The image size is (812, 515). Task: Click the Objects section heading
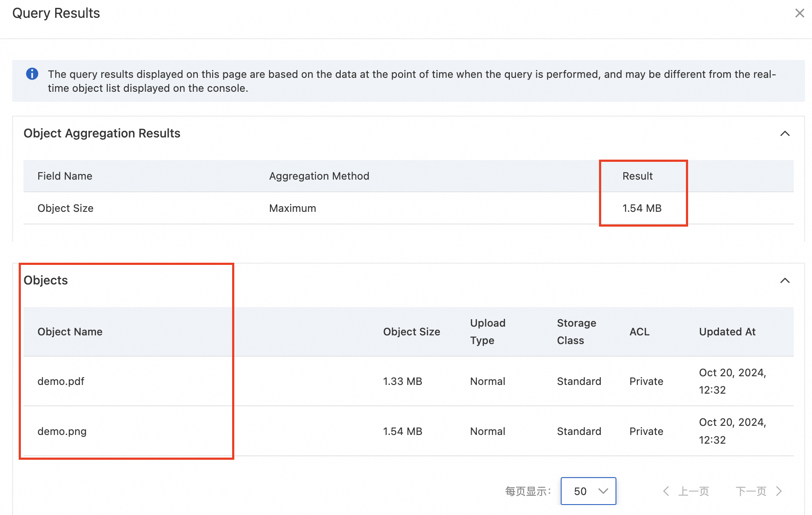coord(46,281)
